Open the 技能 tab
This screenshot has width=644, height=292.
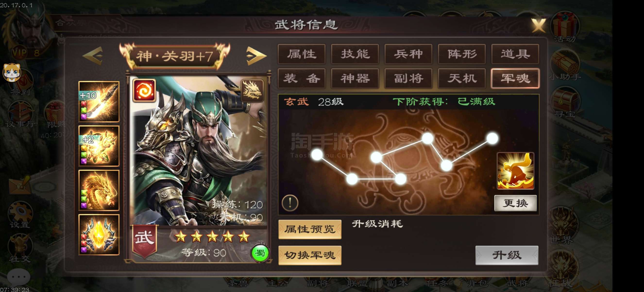click(x=355, y=54)
